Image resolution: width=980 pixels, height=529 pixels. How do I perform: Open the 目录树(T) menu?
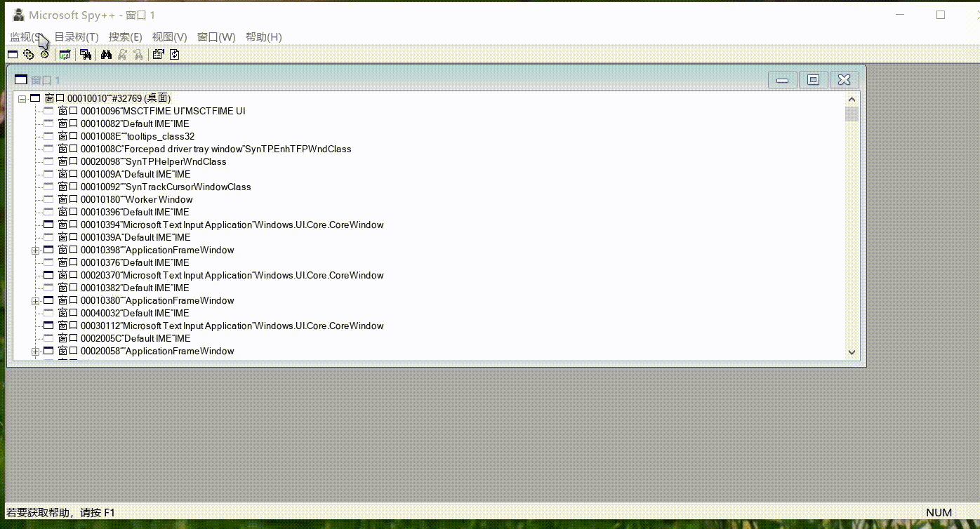77,36
